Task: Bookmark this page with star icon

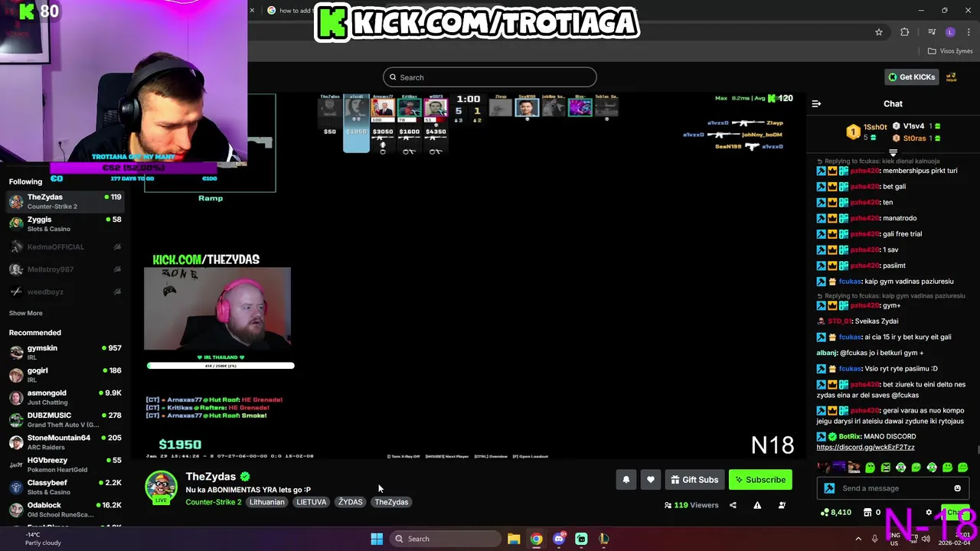Action: click(879, 32)
